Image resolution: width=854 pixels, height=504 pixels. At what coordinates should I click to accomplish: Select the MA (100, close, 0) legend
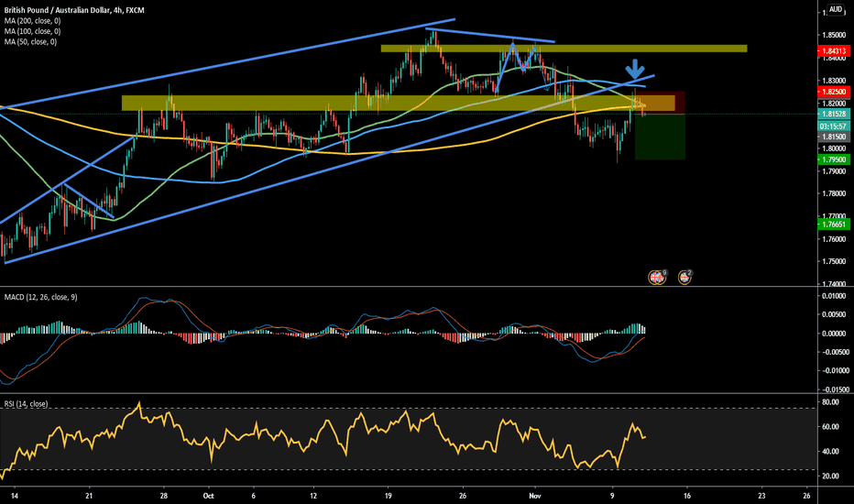coord(32,31)
